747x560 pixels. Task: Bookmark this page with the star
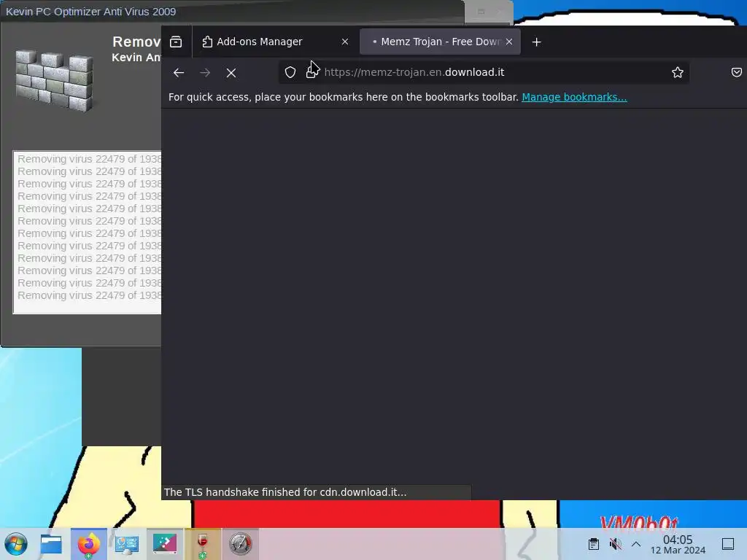point(678,72)
